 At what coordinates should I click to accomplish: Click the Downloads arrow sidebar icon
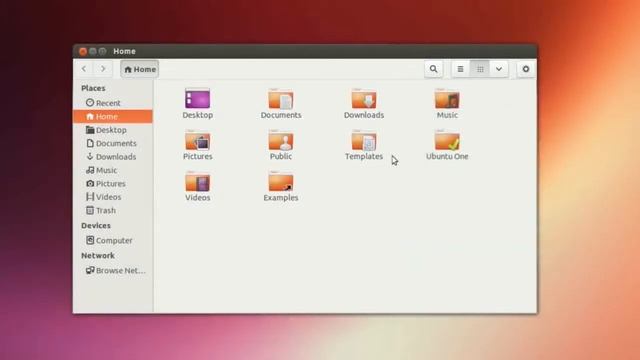90,156
